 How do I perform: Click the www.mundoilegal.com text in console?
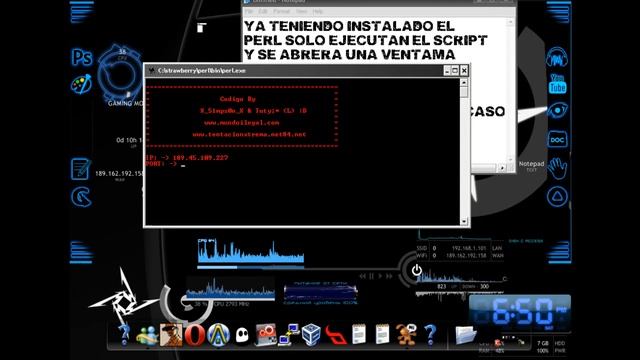point(242,122)
